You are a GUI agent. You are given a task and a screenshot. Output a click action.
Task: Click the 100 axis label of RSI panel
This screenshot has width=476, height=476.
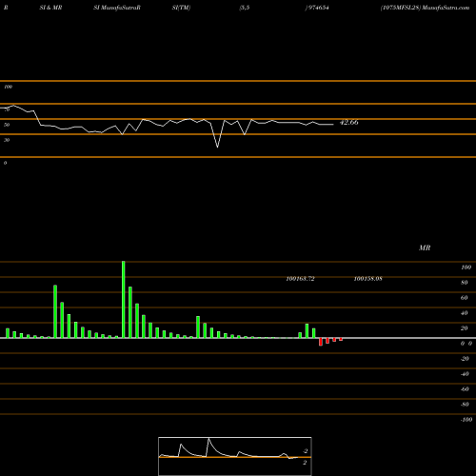(8, 87)
